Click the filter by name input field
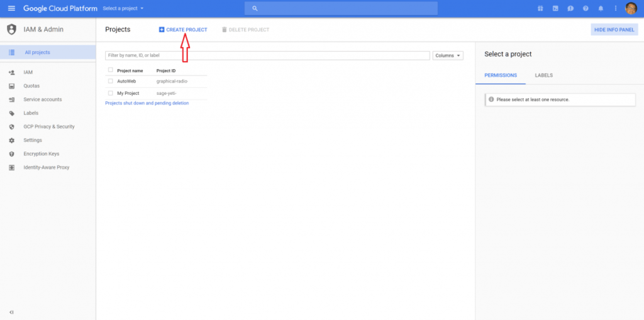Image resolution: width=644 pixels, height=320 pixels. pyautogui.click(x=267, y=55)
